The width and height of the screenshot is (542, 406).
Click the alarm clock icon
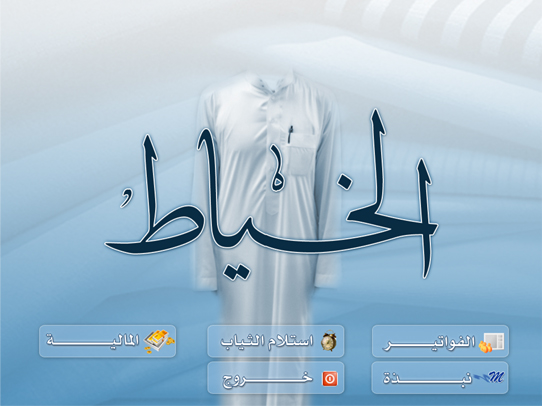(329, 341)
